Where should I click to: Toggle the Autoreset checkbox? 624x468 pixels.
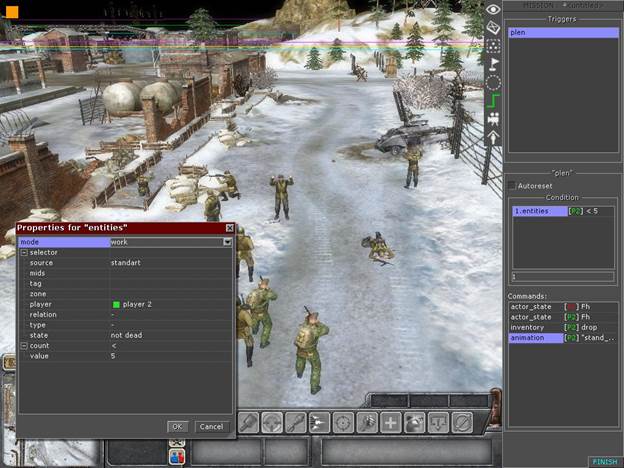(512, 185)
